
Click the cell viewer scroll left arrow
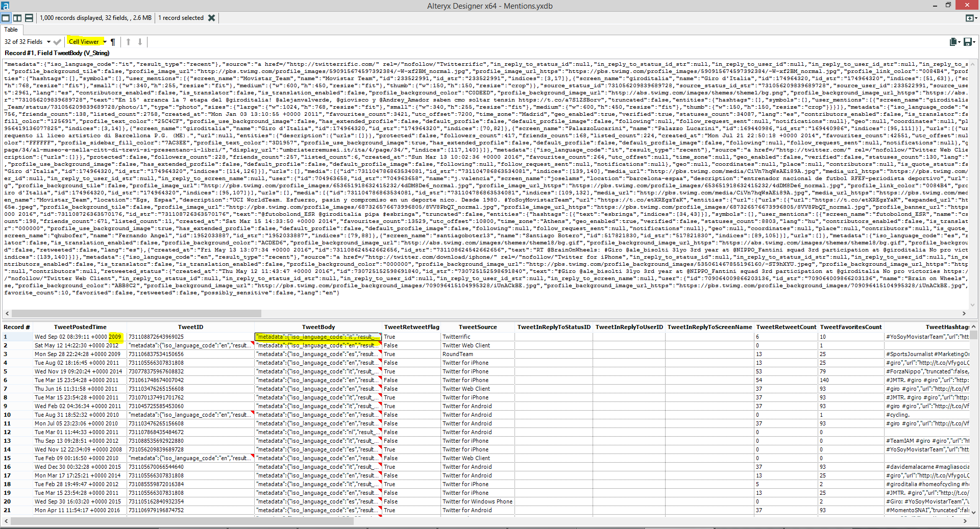7,314
